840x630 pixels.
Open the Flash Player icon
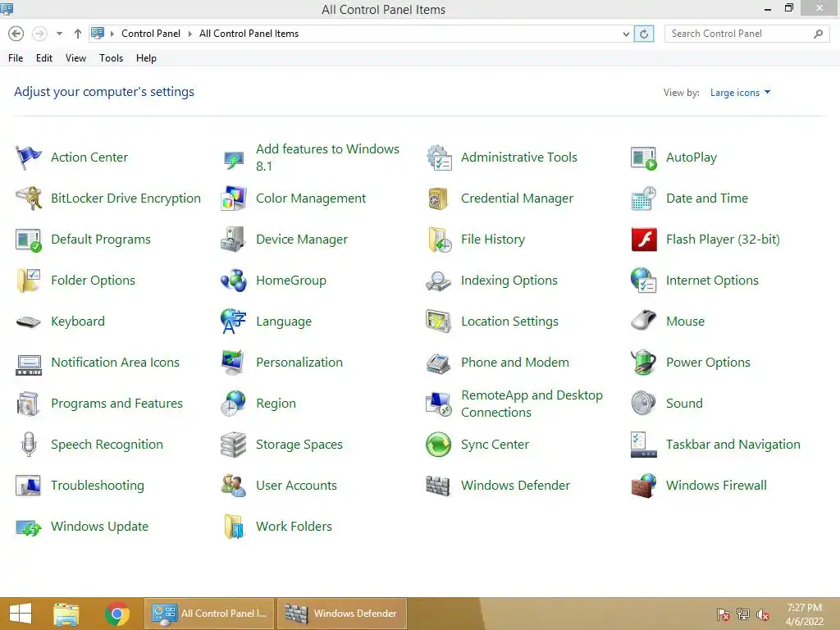click(644, 240)
